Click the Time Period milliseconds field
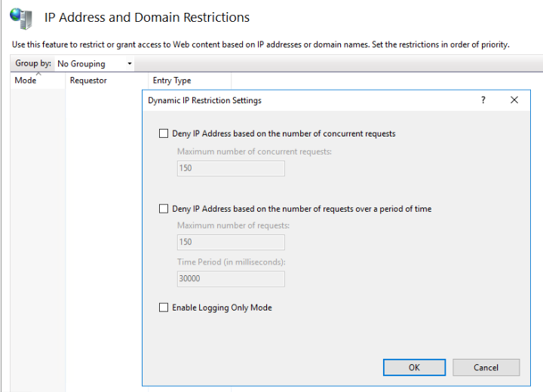The image size is (543, 392). pyautogui.click(x=231, y=279)
